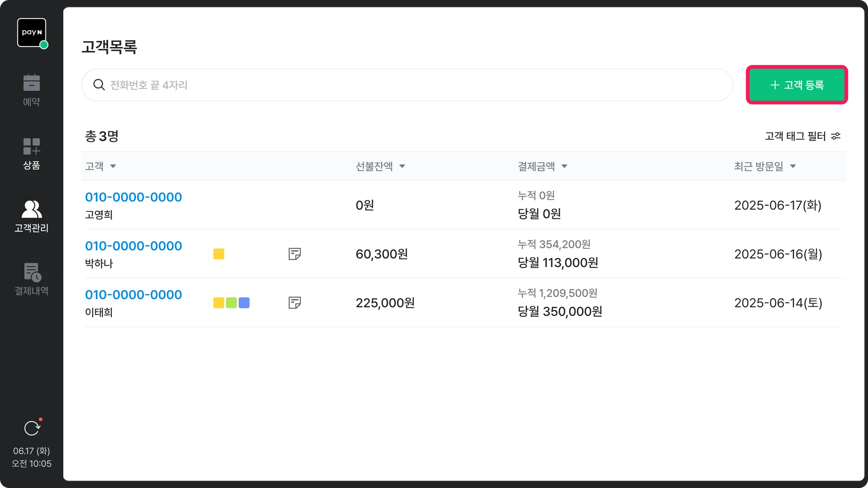
Task: Click the payN logo icon
Action: pos(31,33)
